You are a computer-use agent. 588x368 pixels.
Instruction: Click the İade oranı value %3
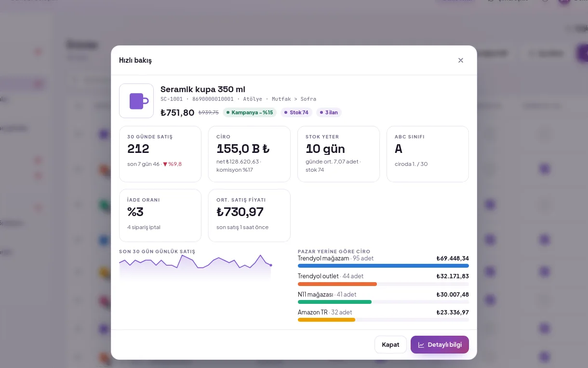[135, 212]
